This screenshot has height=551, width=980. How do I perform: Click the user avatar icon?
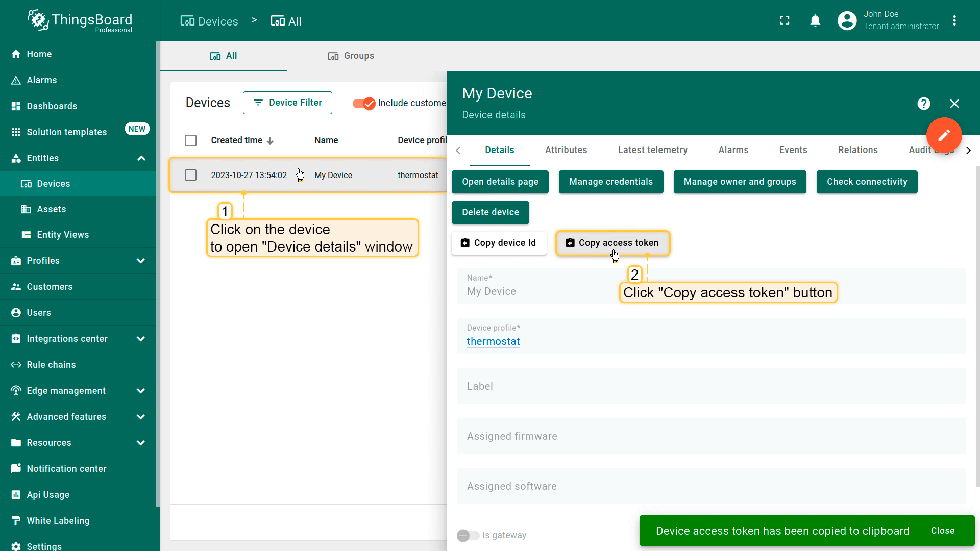[847, 20]
